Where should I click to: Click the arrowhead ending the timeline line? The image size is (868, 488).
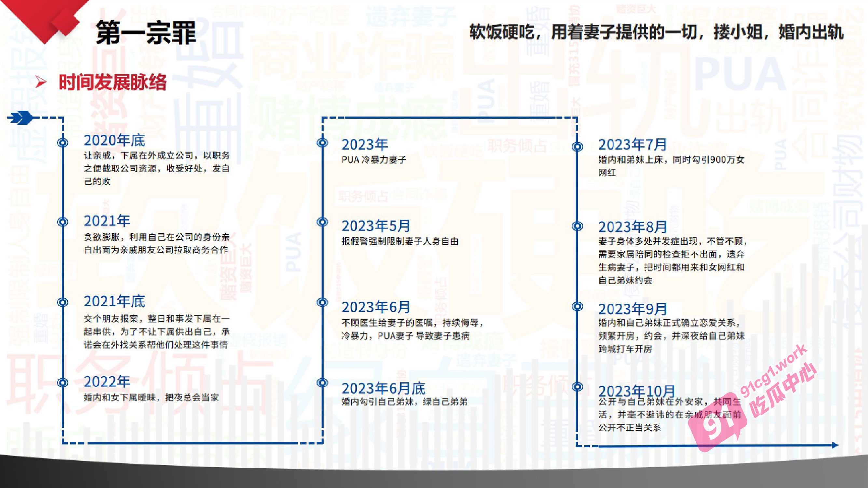click(835, 446)
